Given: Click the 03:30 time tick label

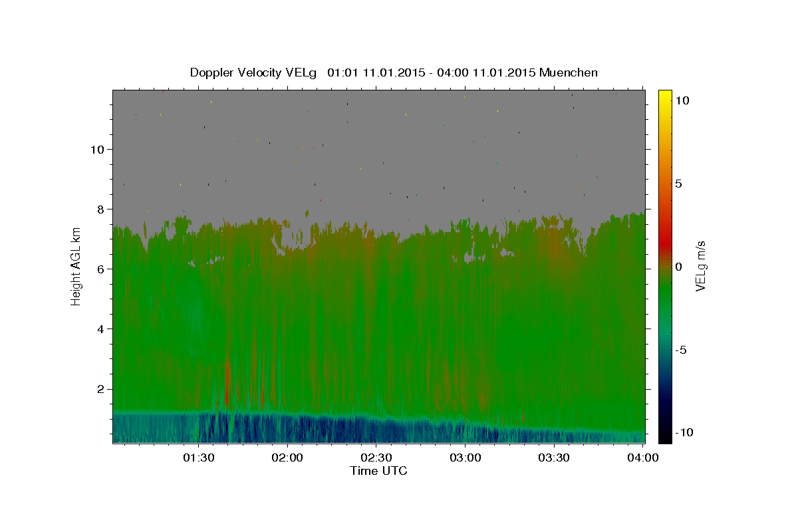Looking at the screenshot, I should coord(554,458).
